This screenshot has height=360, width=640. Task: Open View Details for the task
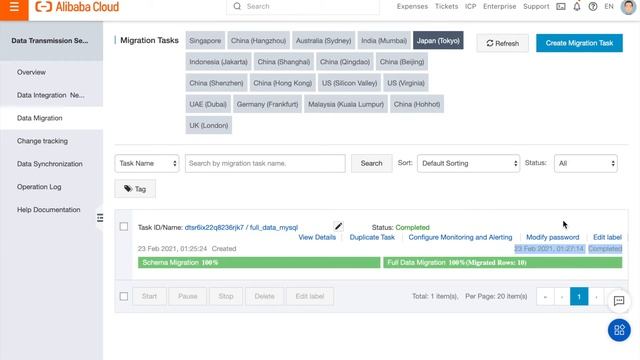tap(317, 237)
